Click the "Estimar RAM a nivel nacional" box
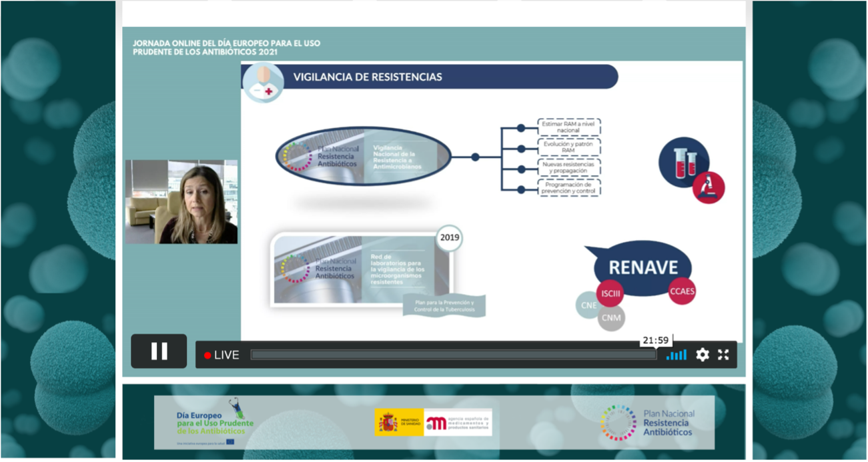This screenshot has height=462, width=868. pos(569,127)
